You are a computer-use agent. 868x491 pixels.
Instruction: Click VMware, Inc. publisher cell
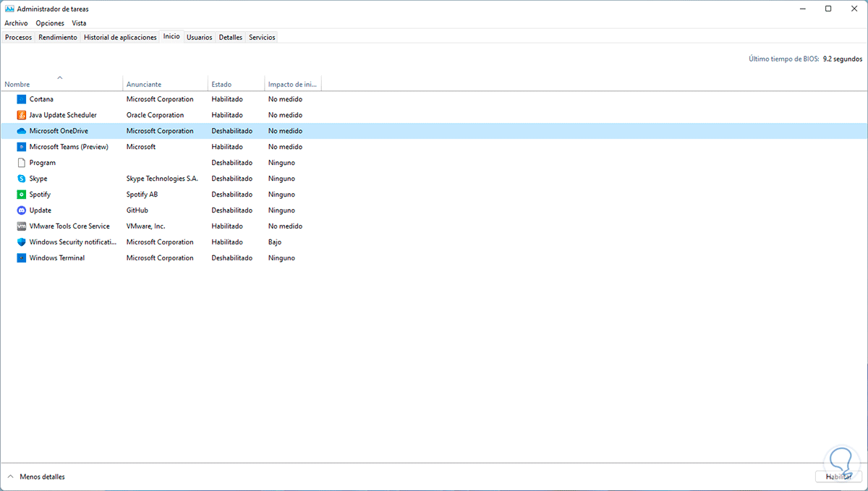pos(146,226)
